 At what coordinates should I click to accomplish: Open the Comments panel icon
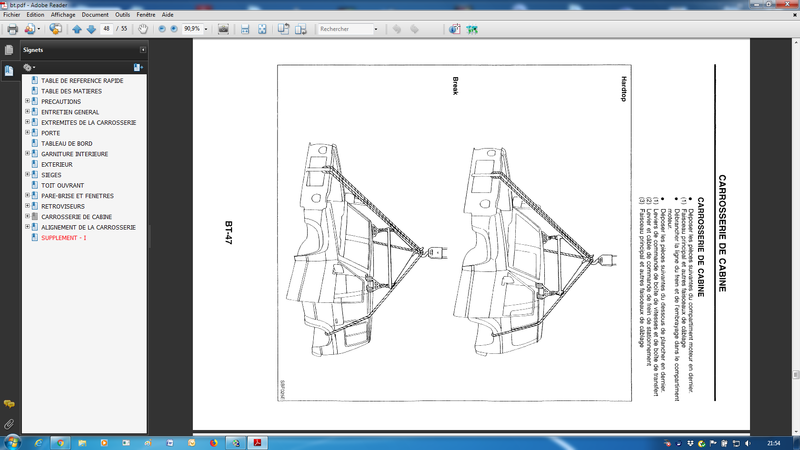(9, 404)
